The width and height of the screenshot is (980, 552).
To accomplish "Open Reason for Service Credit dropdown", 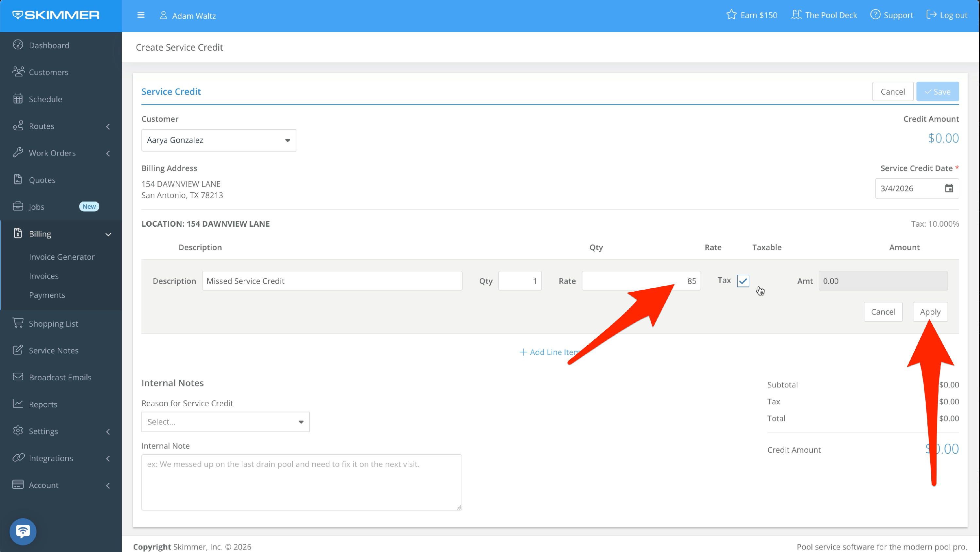I will point(225,422).
